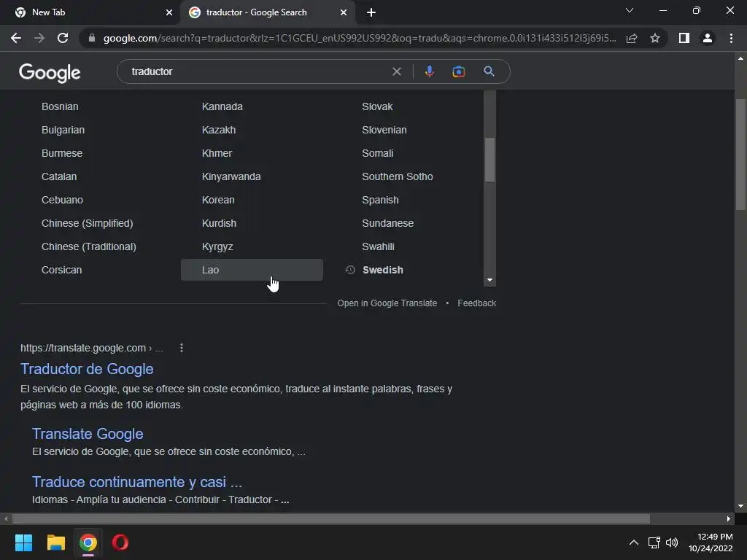This screenshot has width=747, height=560.
Task: Close the traductor Google Search tab
Action: tap(344, 12)
